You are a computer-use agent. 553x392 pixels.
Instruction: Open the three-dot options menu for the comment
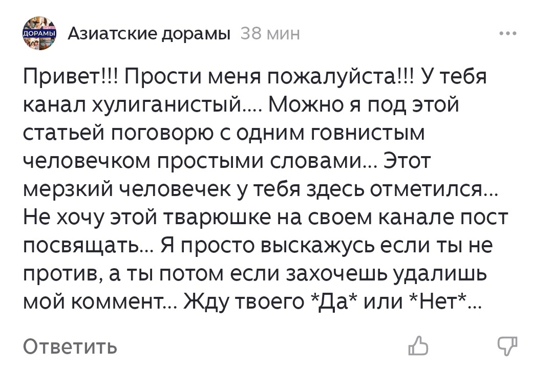pyautogui.click(x=508, y=32)
